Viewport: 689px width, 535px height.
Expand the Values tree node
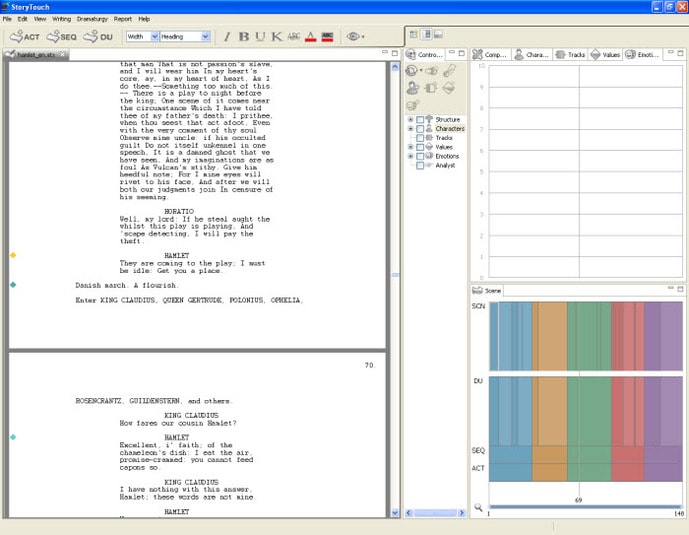(410, 147)
